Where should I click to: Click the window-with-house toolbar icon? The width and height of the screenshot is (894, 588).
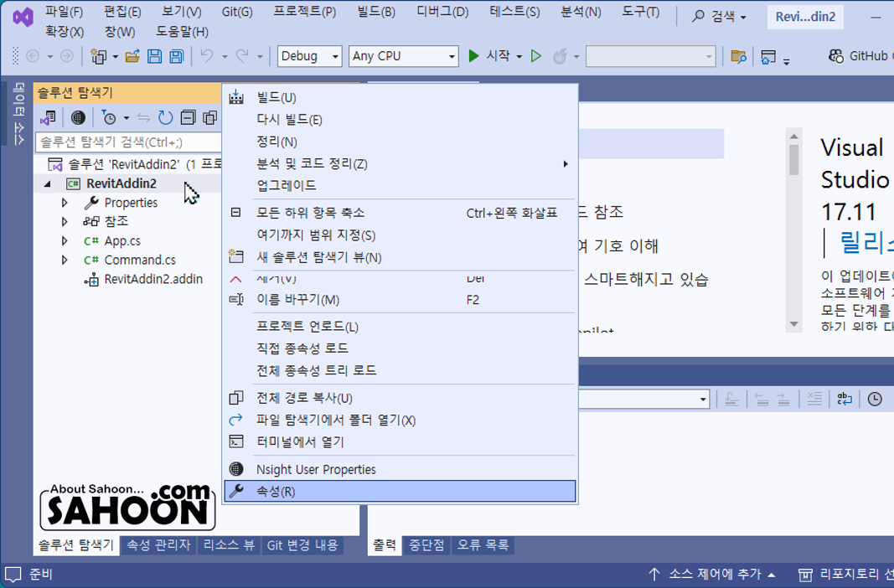[768, 56]
